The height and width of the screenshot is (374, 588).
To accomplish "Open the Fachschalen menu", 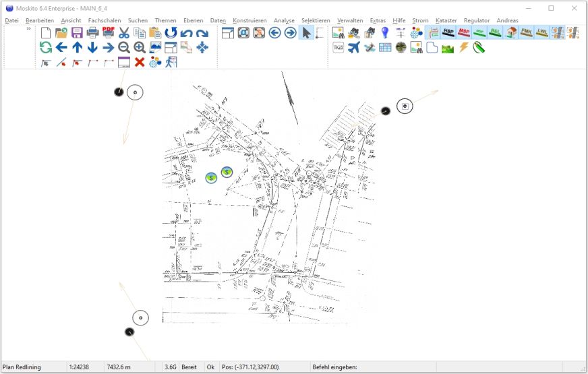I will point(105,20).
